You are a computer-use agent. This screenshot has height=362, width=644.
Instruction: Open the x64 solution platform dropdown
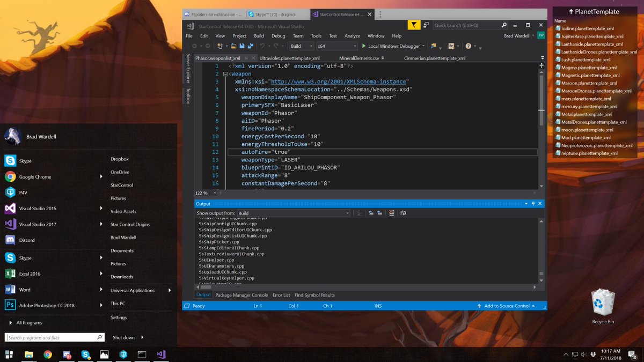point(337,46)
